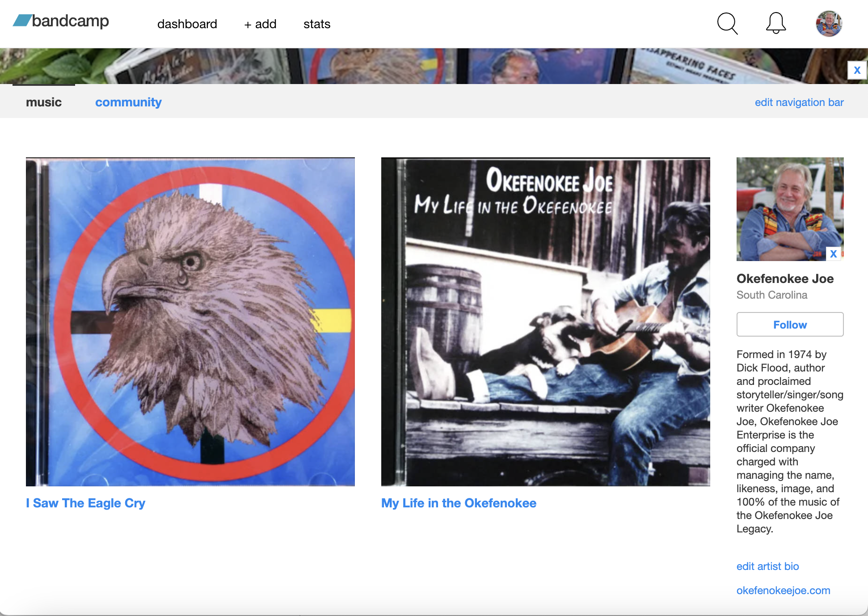The width and height of the screenshot is (868, 616).
Task: Click My Life in the Okefenokee title link
Action: pos(459,503)
